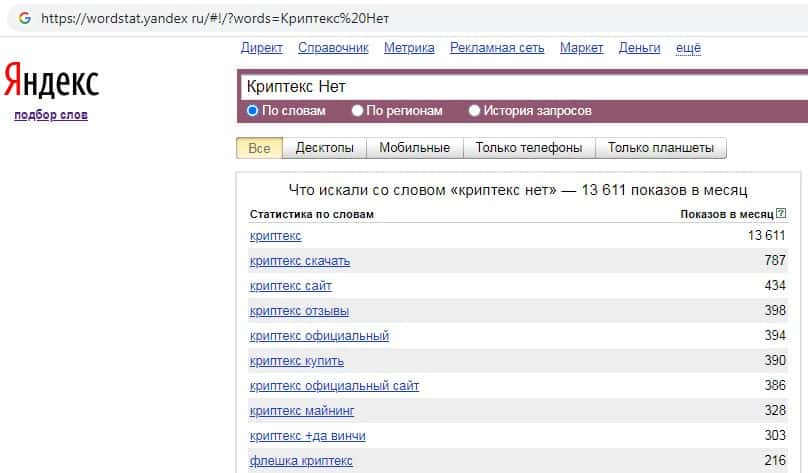Switch to the Мобильные tab

tap(414, 148)
